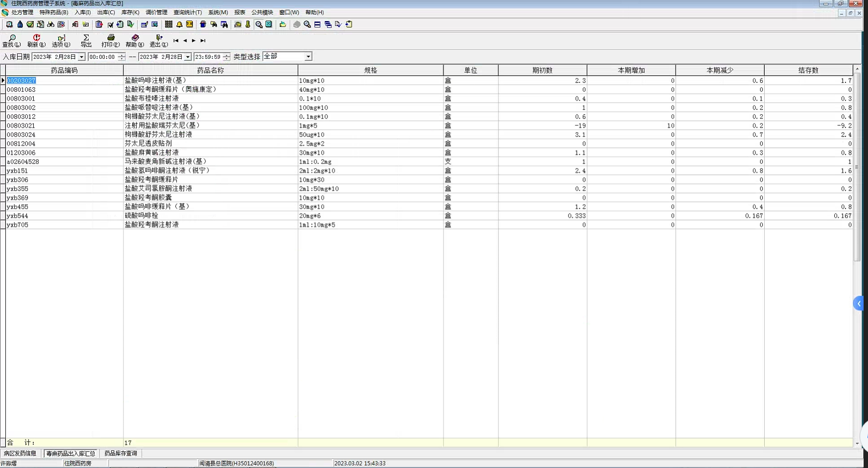The width and height of the screenshot is (868, 468).
Task: Click the 结存数 column header
Action: [x=808, y=70]
